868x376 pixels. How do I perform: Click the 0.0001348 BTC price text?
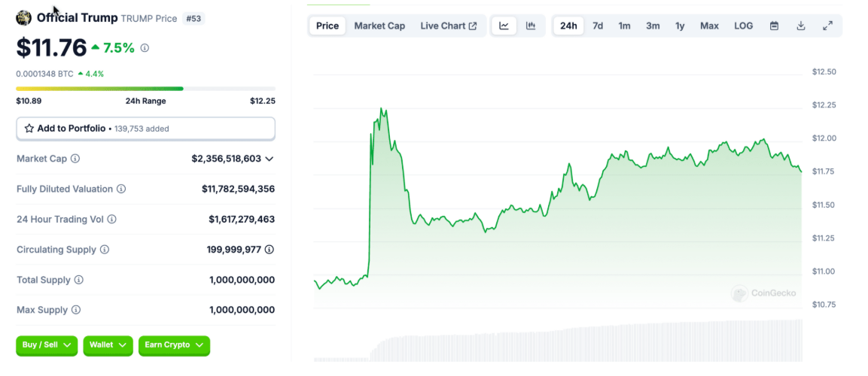(x=44, y=74)
